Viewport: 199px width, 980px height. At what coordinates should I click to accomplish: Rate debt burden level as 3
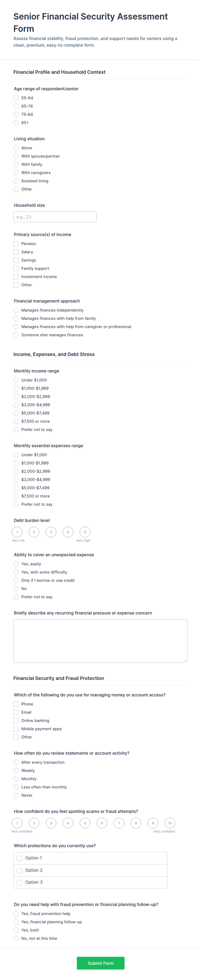coord(51,532)
